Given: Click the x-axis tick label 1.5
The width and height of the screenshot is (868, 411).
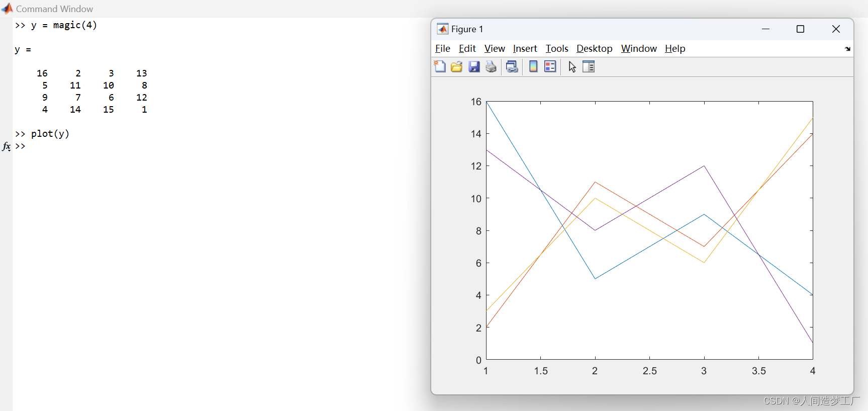Looking at the screenshot, I should click(x=541, y=371).
